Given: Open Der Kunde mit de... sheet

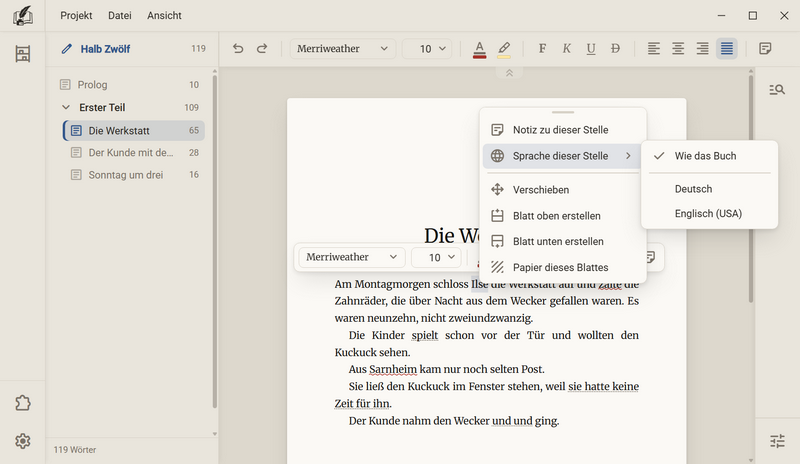Looking at the screenshot, I should click(134, 153).
